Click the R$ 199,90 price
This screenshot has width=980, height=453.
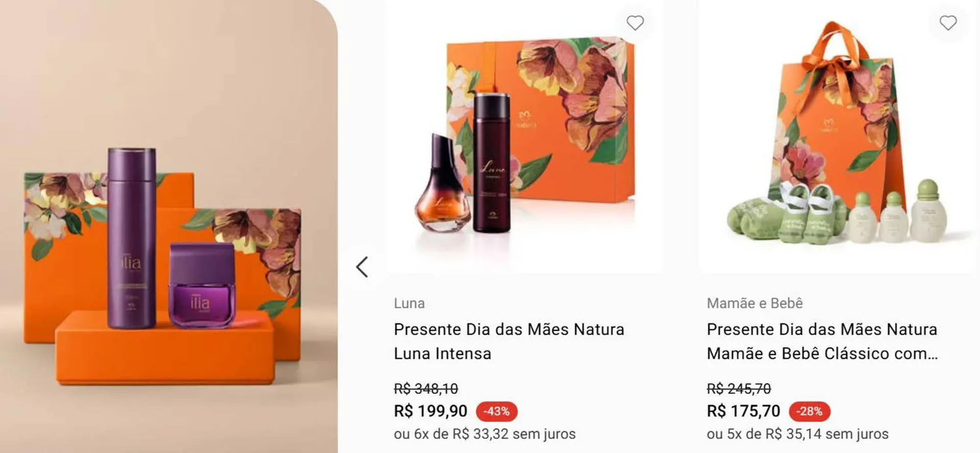click(430, 411)
